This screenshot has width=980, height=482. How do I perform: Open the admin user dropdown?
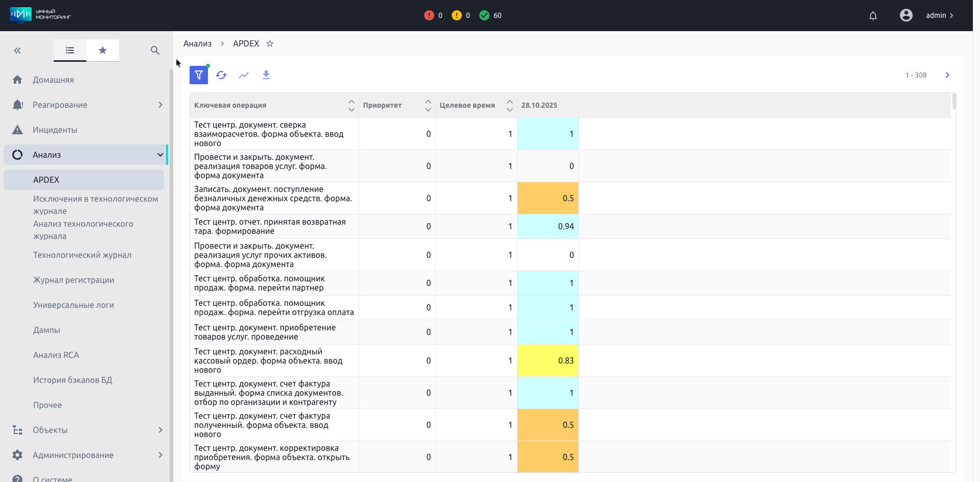point(939,16)
